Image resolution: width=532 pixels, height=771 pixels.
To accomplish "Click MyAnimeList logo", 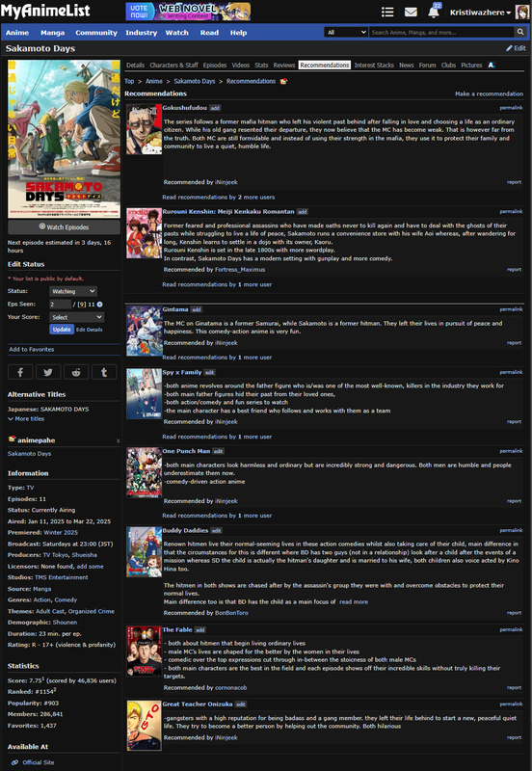I will [45, 11].
